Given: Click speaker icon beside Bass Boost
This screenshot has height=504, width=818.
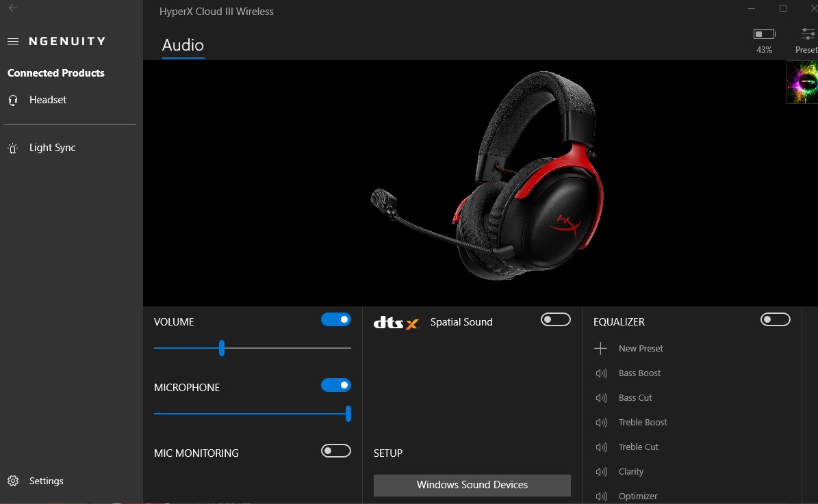Looking at the screenshot, I should point(602,373).
